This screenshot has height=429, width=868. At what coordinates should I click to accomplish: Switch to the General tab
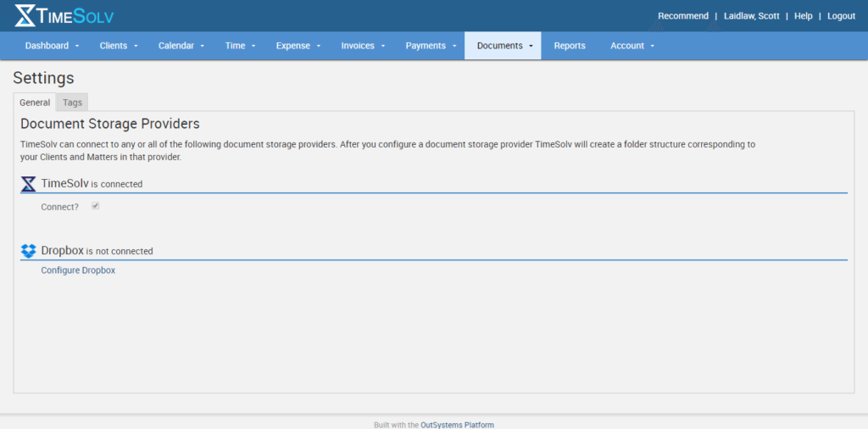tap(35, 103)
